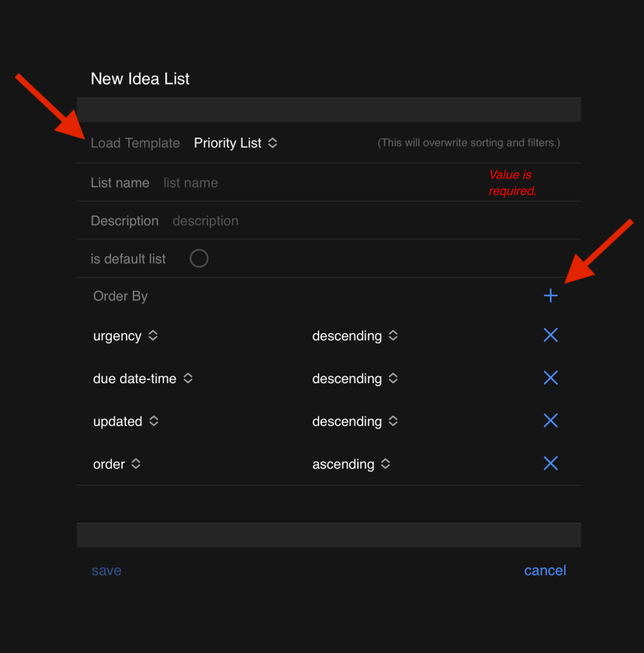Delete the due date-time sort row
Image resolution: width=644 pixels, height=653 pixels.
[550, 378]
